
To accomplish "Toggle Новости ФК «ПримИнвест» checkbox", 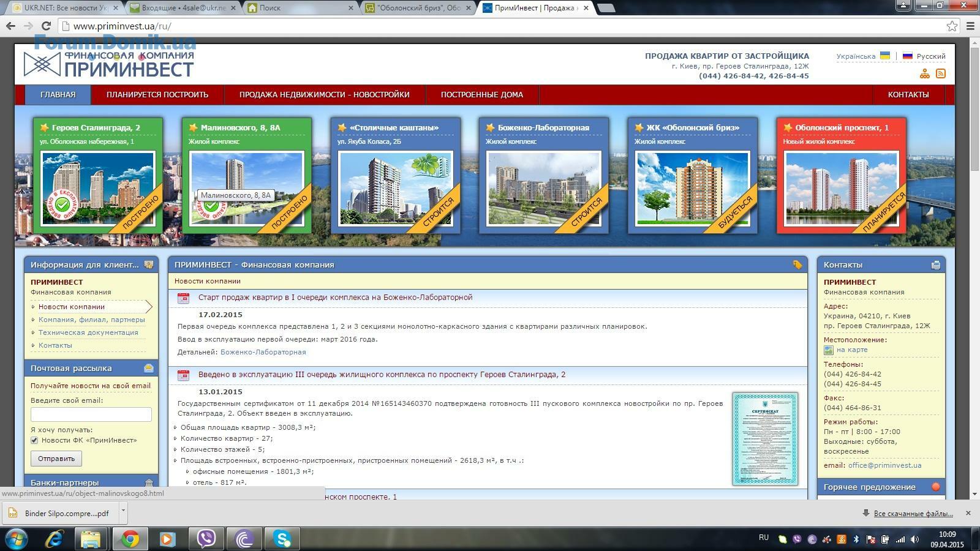I will [x=34, y=440].
